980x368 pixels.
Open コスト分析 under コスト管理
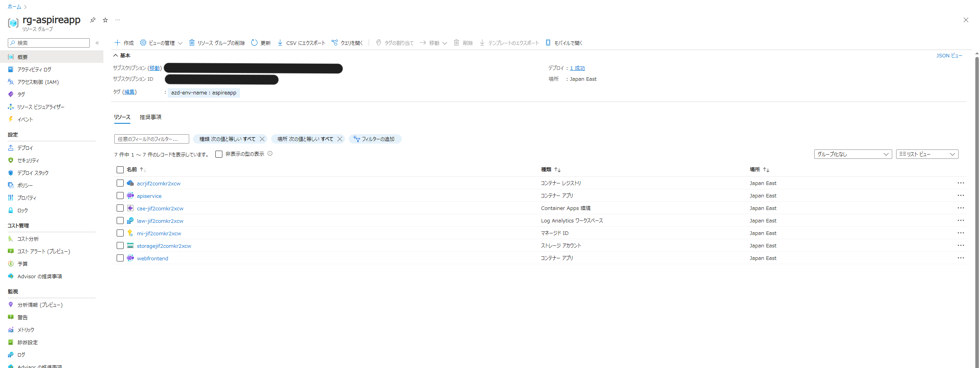29,238
